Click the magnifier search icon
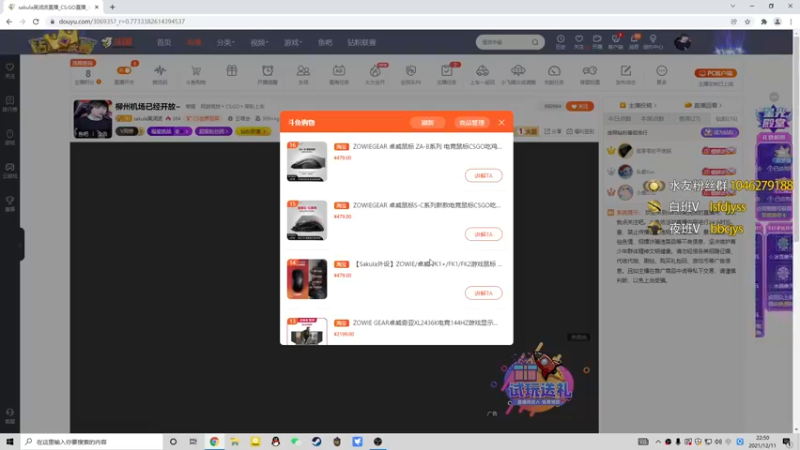The height and width of the screenshot is (450, 800). tap(535, 42)
